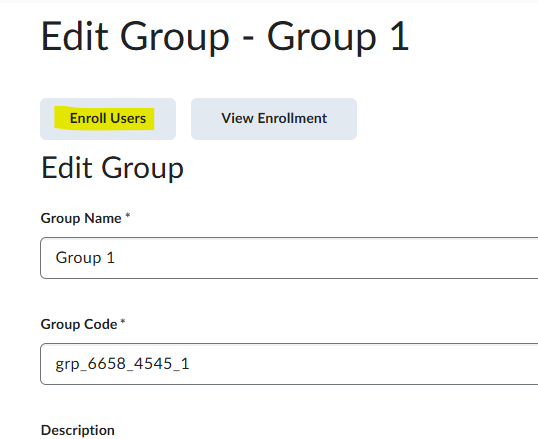
Task: Place cursor in 'Group 1' name text
Action: (85, 258)
